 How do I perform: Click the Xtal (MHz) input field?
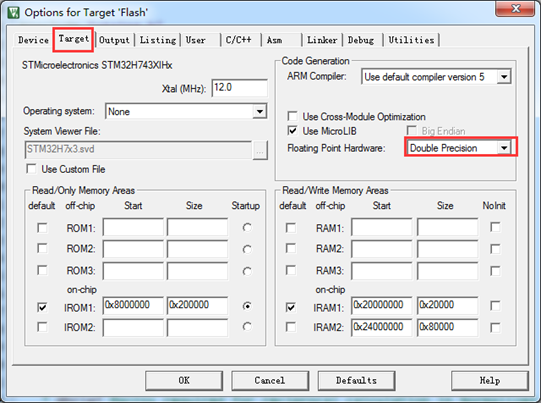coord(239,88)
